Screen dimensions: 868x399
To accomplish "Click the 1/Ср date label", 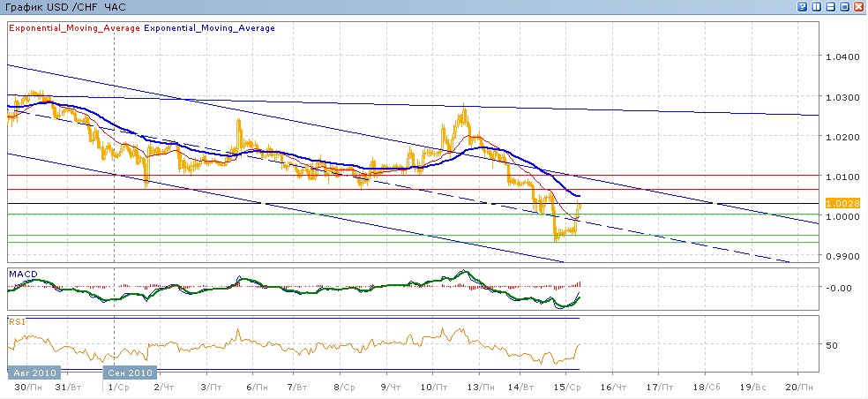I will click(120, 387).
